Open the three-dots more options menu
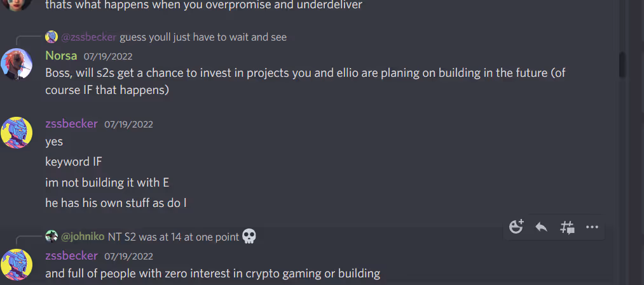The width and height of the screenshot is (644, 285). pos(592,227)
